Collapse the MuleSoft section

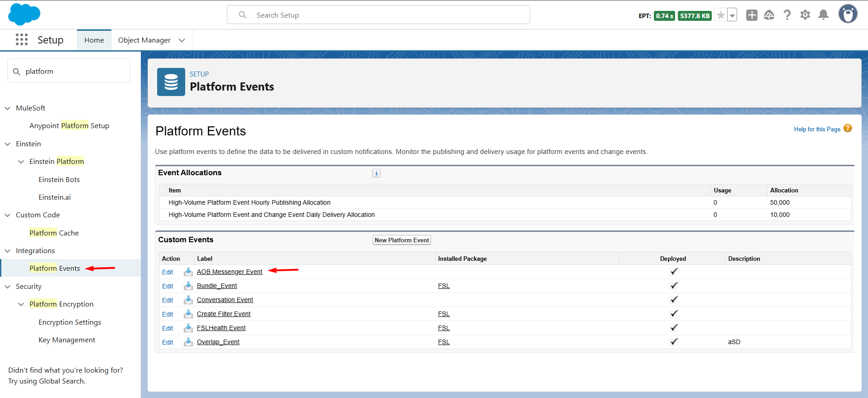pyautogui.click(x=8, y=108)
